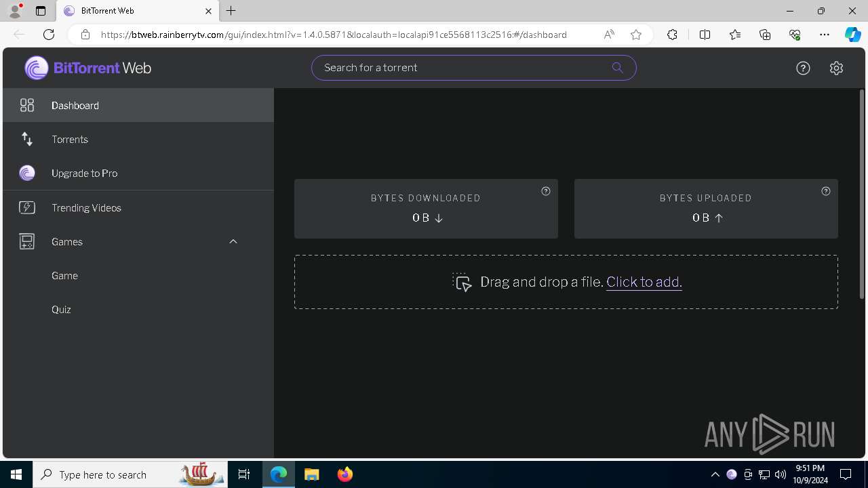This screenshot has width=868, height=488.
Task: Click the Windows taskbar search box
Action: click(129, 474)
